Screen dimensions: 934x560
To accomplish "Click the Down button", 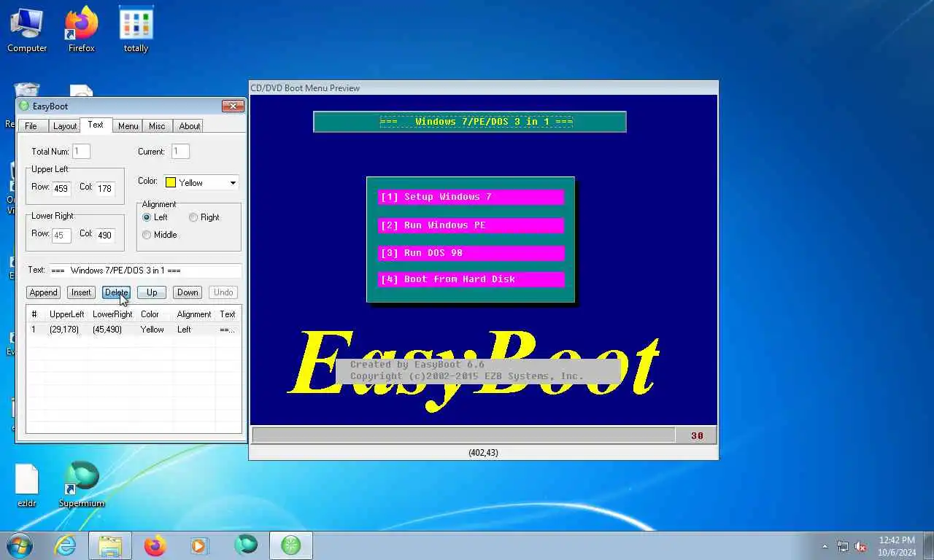I will tap(188, 292).
